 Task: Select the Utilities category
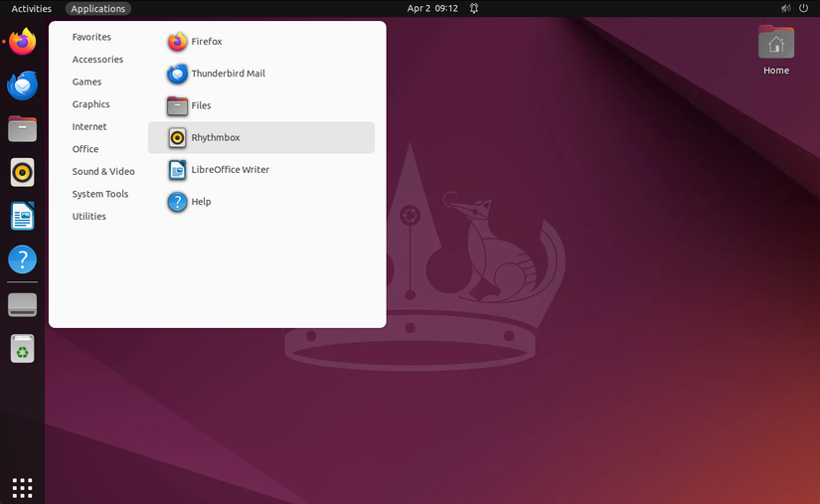tap(88, 217)
